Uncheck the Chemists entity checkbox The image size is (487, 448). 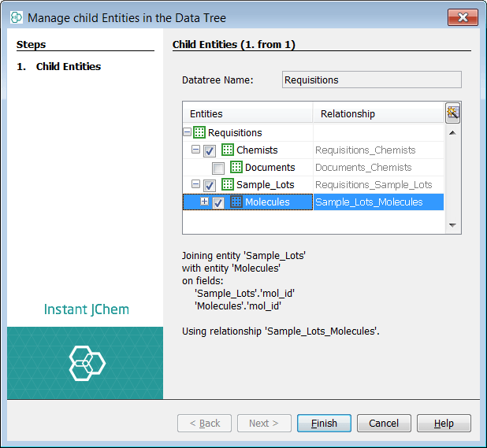pos(210,150)
